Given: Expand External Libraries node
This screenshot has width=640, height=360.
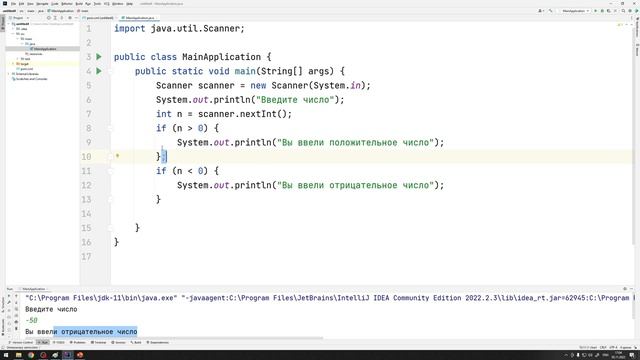Looking at the screenshot, I should tap(9, 74).
